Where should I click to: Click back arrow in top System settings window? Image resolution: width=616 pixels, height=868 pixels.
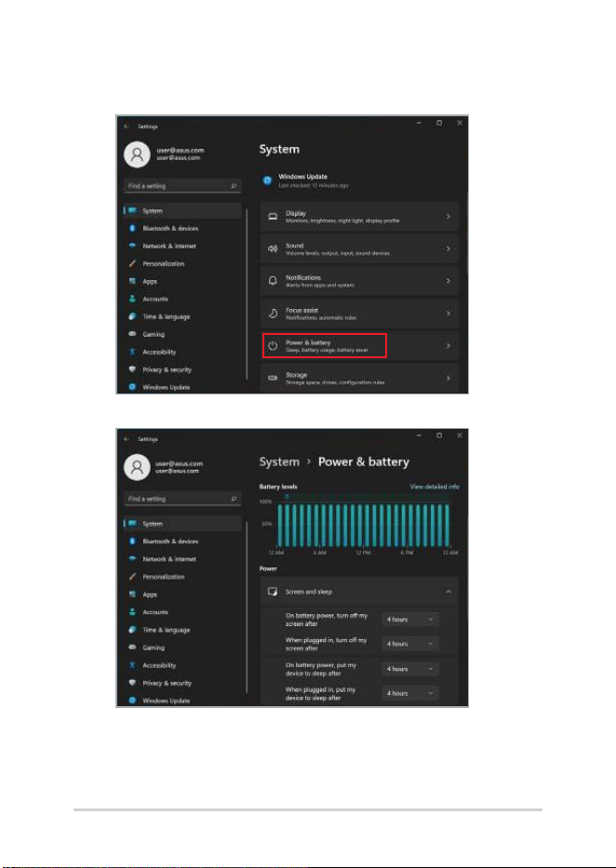127,127
